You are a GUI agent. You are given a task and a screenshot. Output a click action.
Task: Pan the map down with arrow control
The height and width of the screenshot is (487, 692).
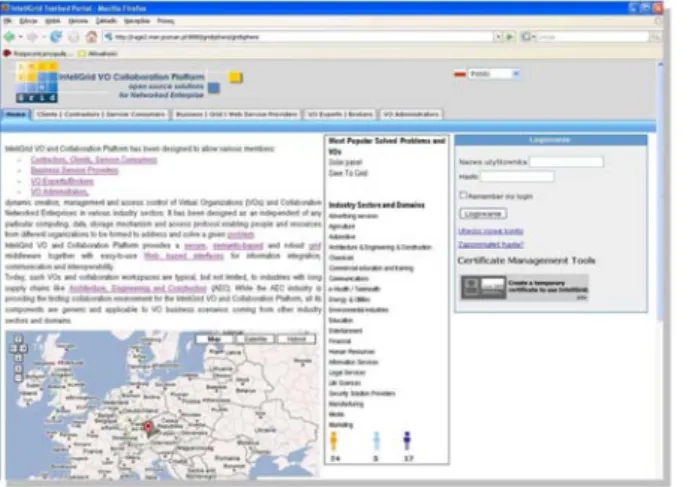click(18, 358)
